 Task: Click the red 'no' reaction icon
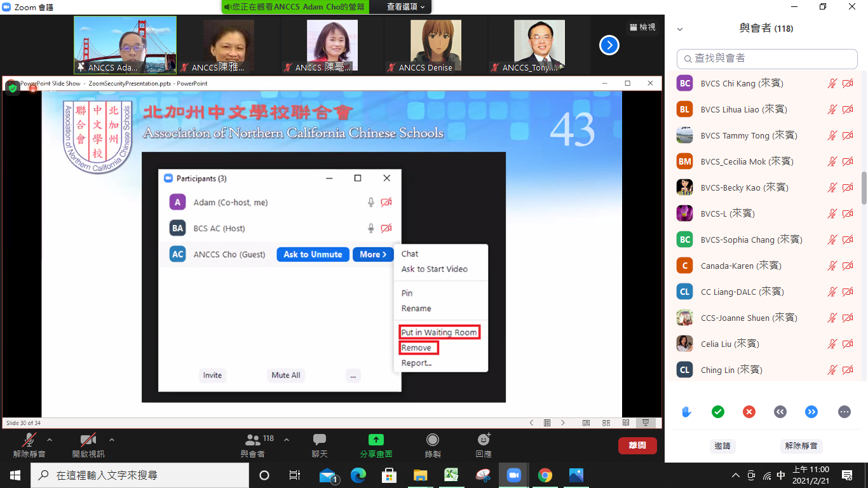click(x=749, y=412)
